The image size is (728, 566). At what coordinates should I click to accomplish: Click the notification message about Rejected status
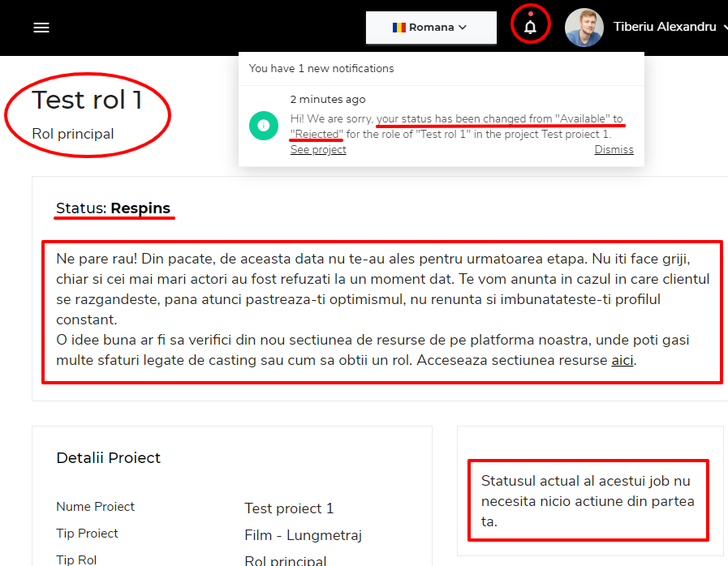pos(456,126)
